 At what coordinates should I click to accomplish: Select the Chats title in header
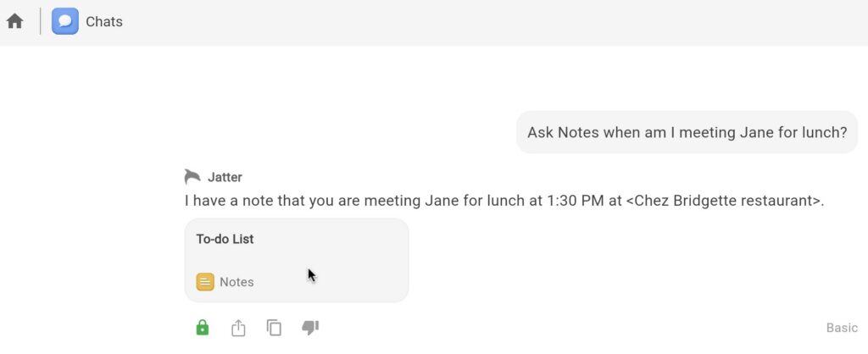(x=104, y=22)
